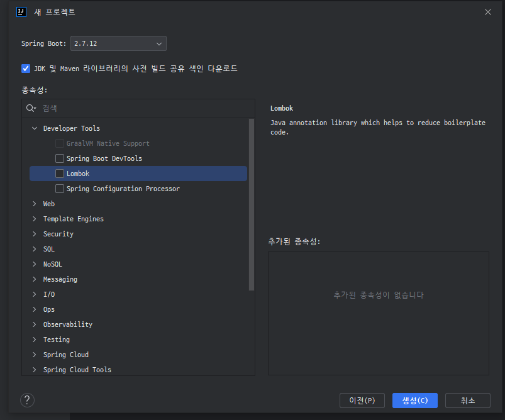The width and height of the screenshot is (505, 420).
Task: Select the Security category label
Action: pyautogui.click(x=58, y=234)
